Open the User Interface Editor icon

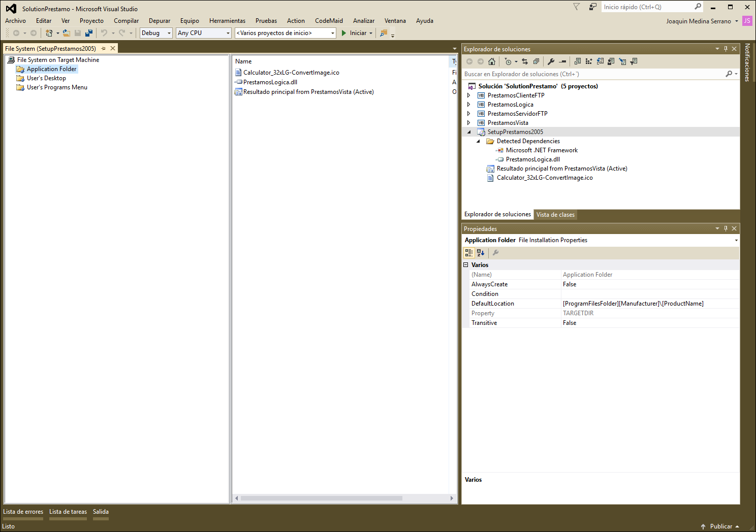[611, 61]
